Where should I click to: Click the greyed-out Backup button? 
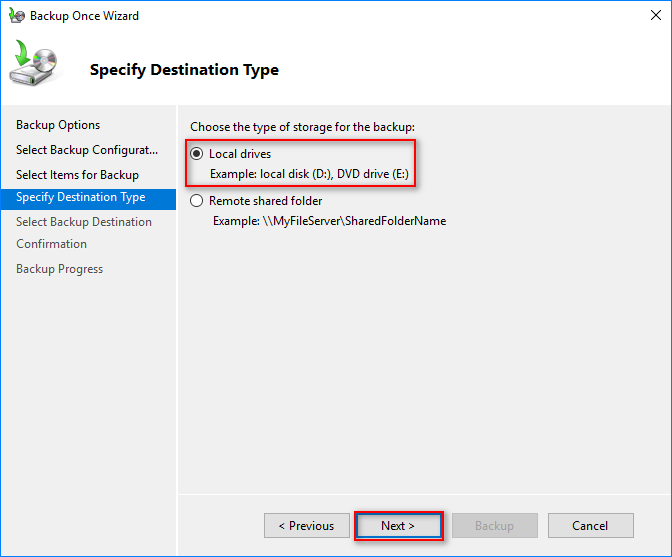(495, 526)
